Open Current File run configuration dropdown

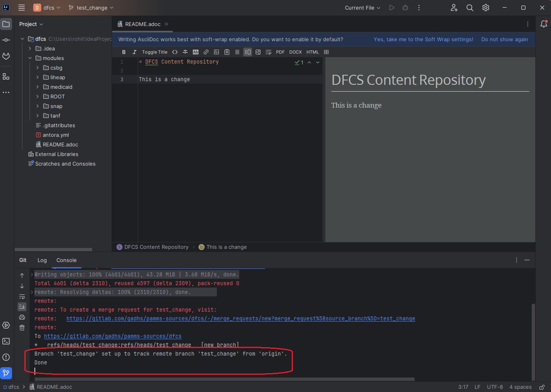coord(363,8)
